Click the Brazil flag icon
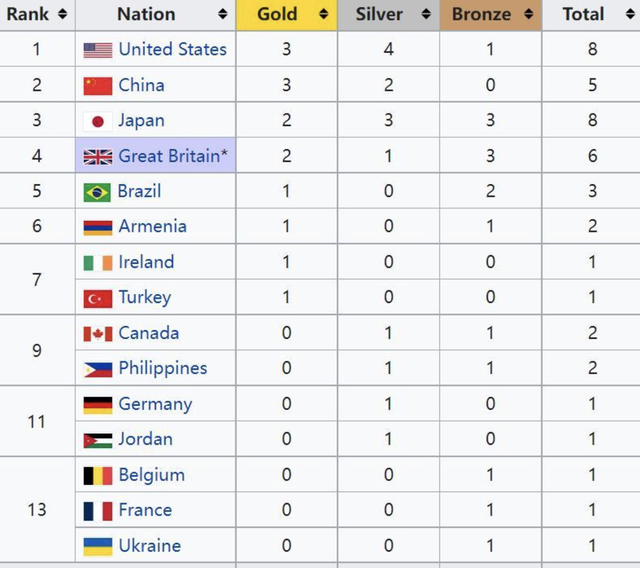Viewport: 640px width, 568px height. click(x=97, y=193)
